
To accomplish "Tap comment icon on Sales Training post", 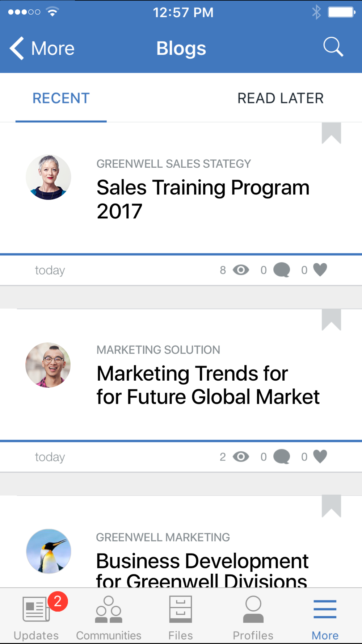I will (x=282, y=270).
